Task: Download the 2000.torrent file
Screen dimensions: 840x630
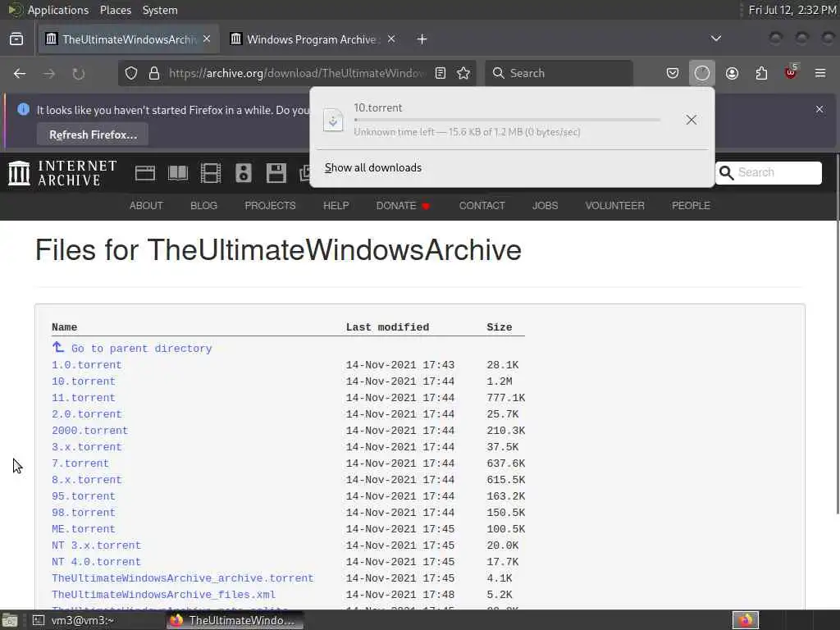Action: [89, 431]
